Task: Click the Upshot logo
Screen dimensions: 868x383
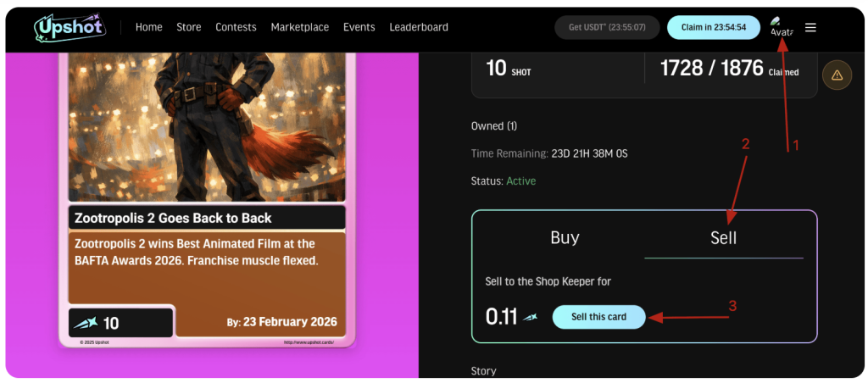Action: pyautogui.click(x=70, y=27)
